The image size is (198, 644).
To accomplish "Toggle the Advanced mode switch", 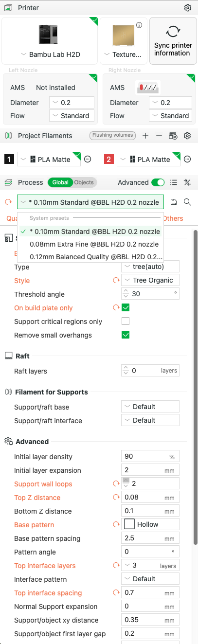I will [x=158, y=182].
